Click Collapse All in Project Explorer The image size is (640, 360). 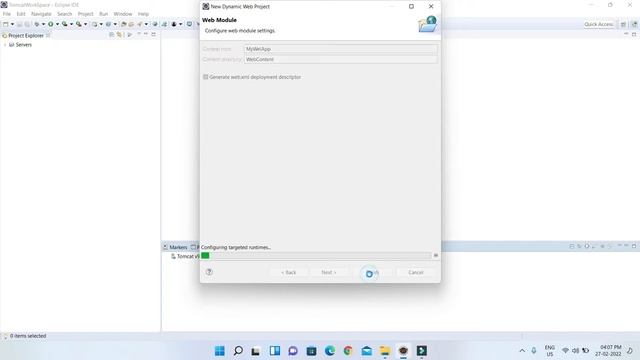tap(111, 35)
